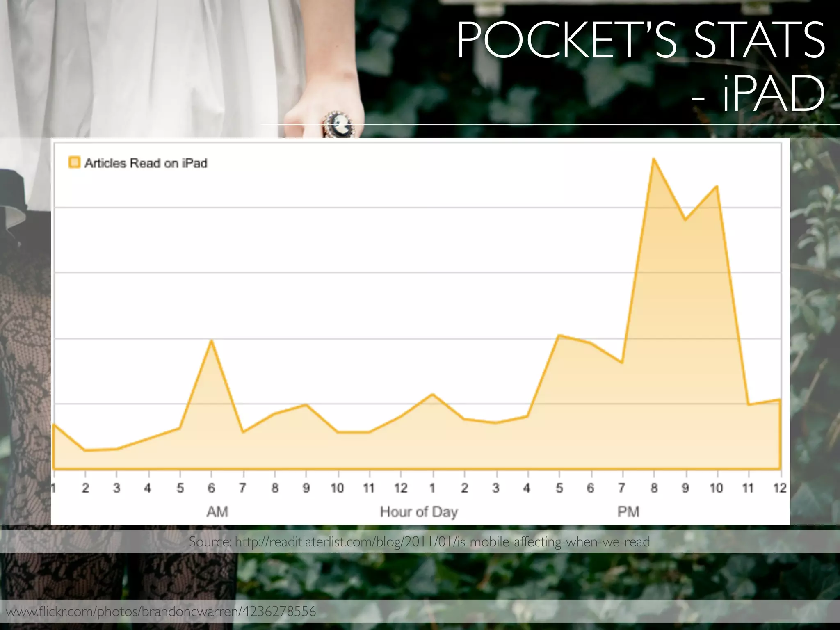The width and height of the screenshot is (840, 630).
Task: Click the 9 AM hour tick label
Action: [x=306, y=488]
